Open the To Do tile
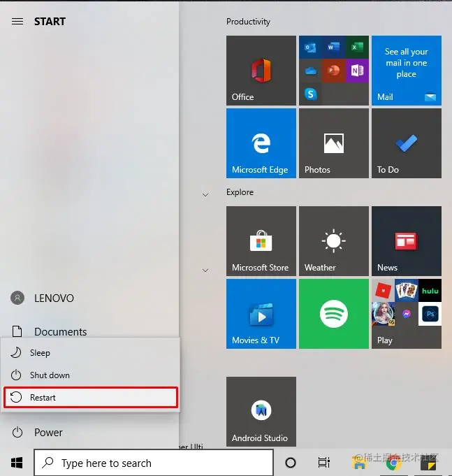Screen dimensions: 452x476 coord(407,143)
